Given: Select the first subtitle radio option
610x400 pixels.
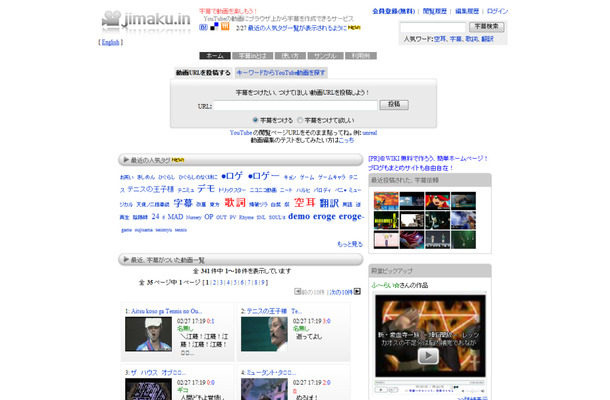Looking at the screenshot, I should point(255,120).
